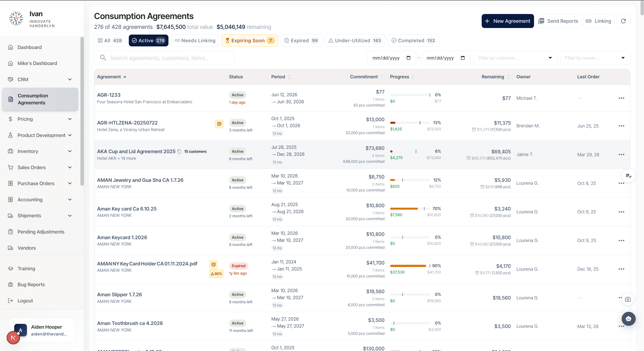Sort by the Progress column header

tap(402, 77)
